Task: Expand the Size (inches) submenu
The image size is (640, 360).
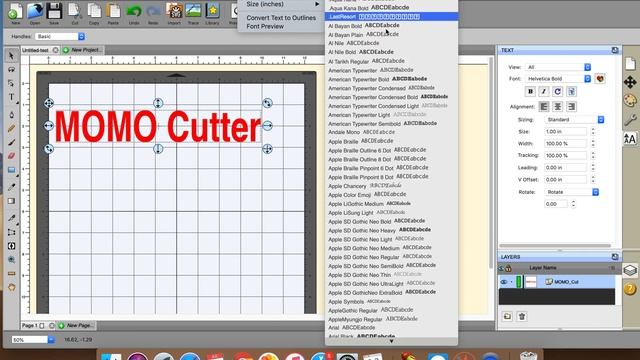Action: click(x=283, y=4)
